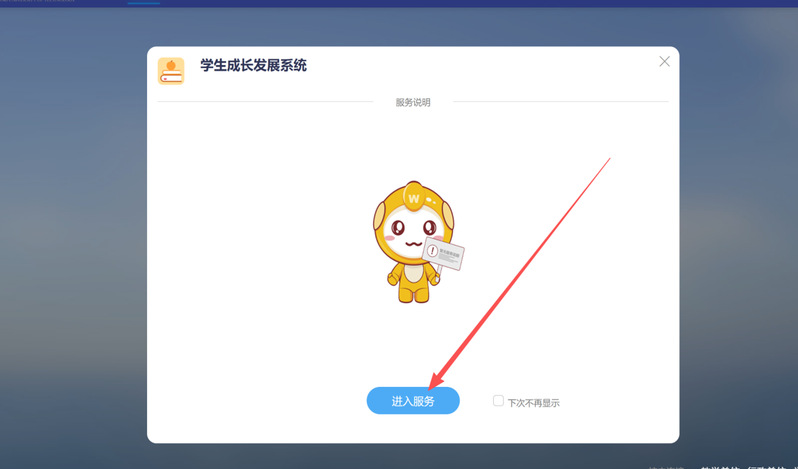Tick the 下次不再显示 checkbox
The image size is (798, 469).
click(x=498, y=401)
